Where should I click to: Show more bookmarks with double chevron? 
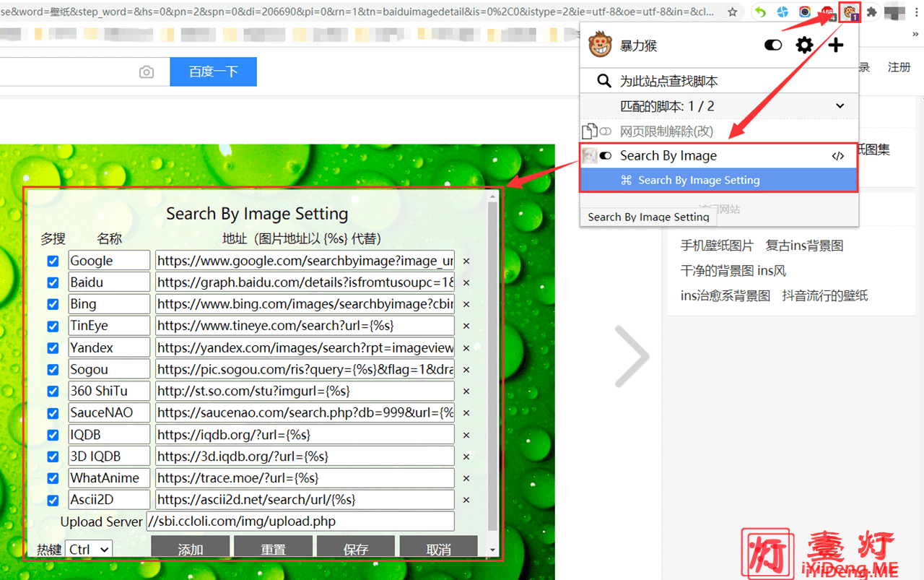pos(916,34)
